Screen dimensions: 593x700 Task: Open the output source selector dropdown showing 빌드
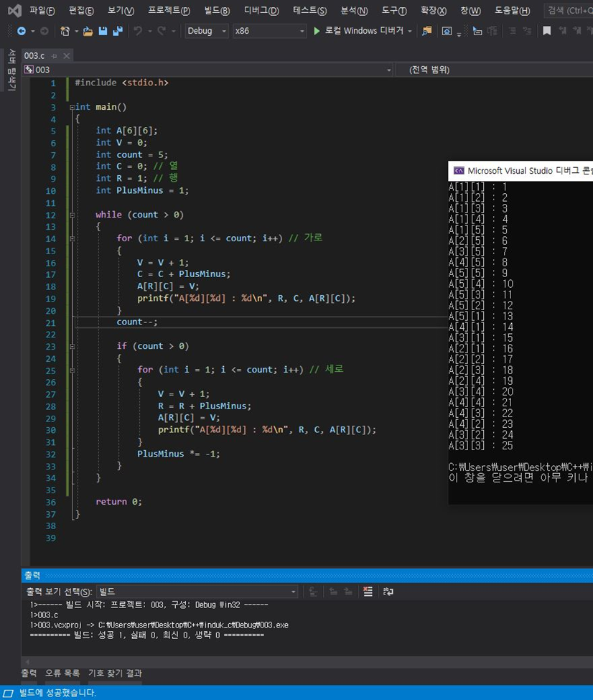(x=197, y=592)
